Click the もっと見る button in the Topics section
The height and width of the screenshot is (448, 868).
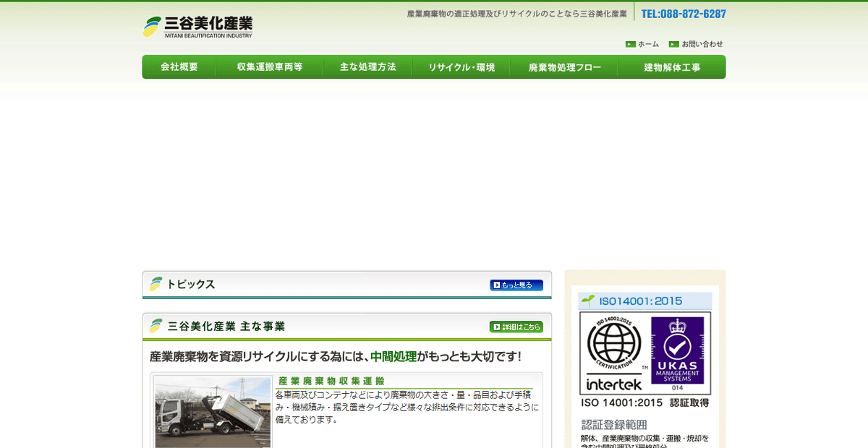(516, 285)
